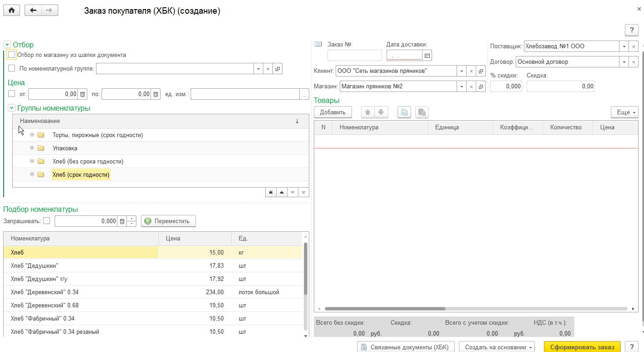Paste rows icon in Товары toolbar
Screen dimensions: 644x352
pos(422,112)
